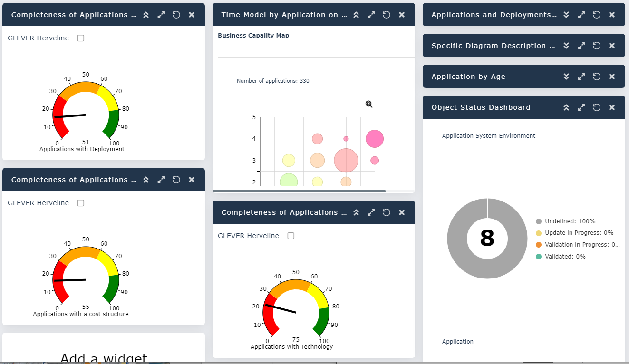The height and width of the screenshot is (364, 629).
Task: Maximize the Time Model by Application widget
Action: [x=371, y=15]
